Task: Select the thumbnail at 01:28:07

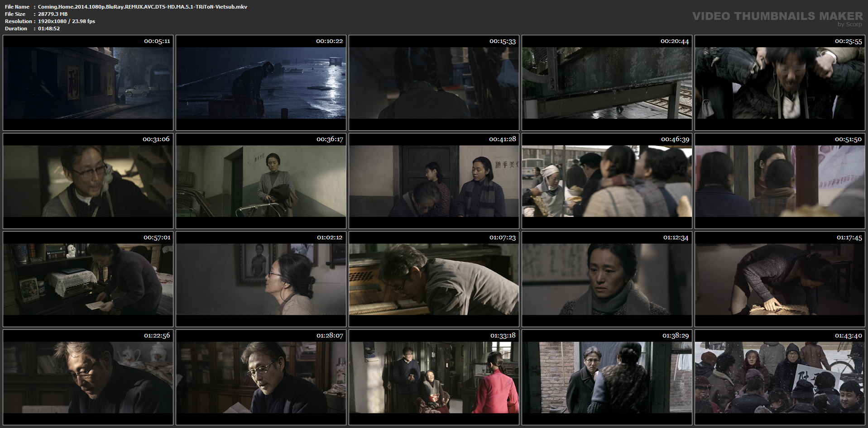Action: tap(261, 377)
